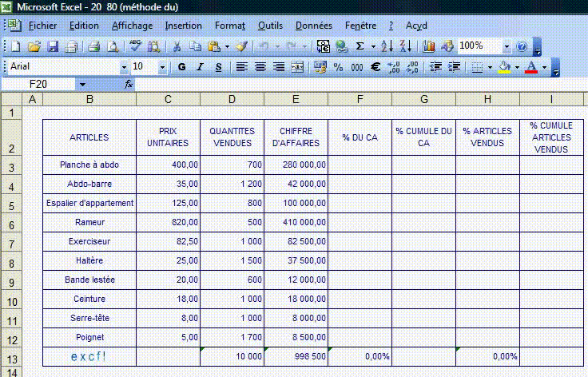Open the Données menu
The height and width of the screenshot is (377, 588).
click(x=312, y=26)
